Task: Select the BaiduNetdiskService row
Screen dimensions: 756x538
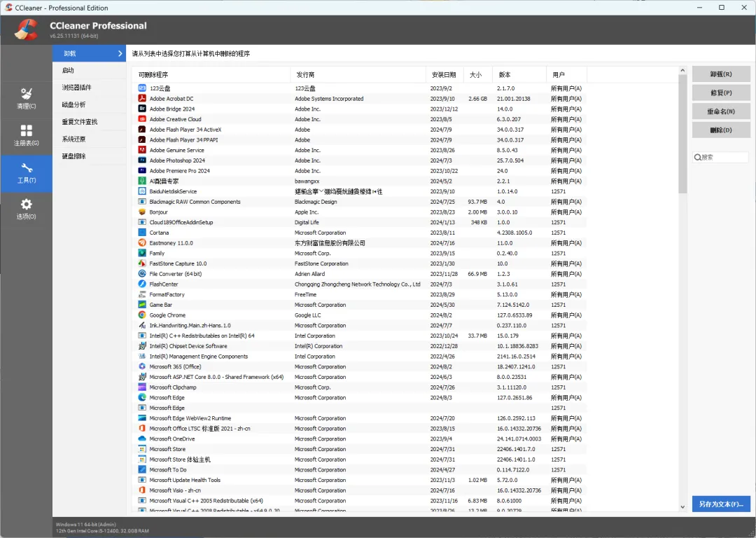Action: tap(359, 191)
